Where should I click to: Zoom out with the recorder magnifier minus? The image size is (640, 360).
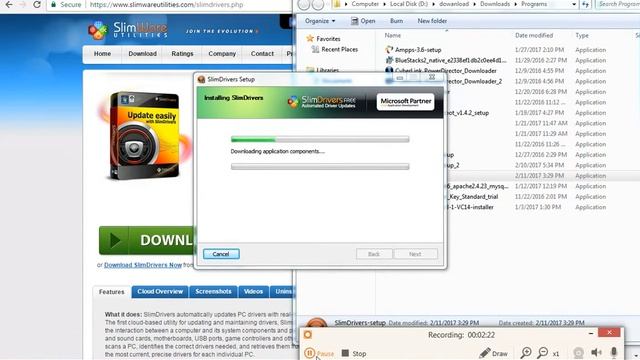(543, 353)
